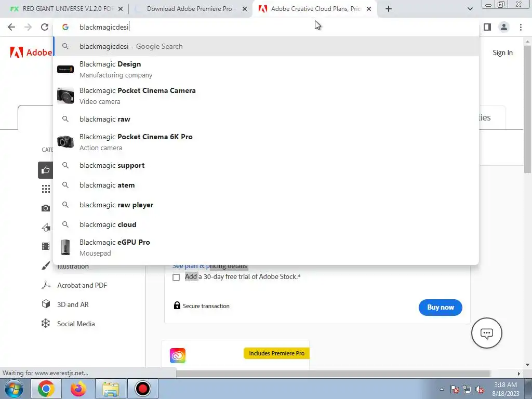
Task: Select 'blackmagic support' suggestion
Action: (x=266, y=165)
